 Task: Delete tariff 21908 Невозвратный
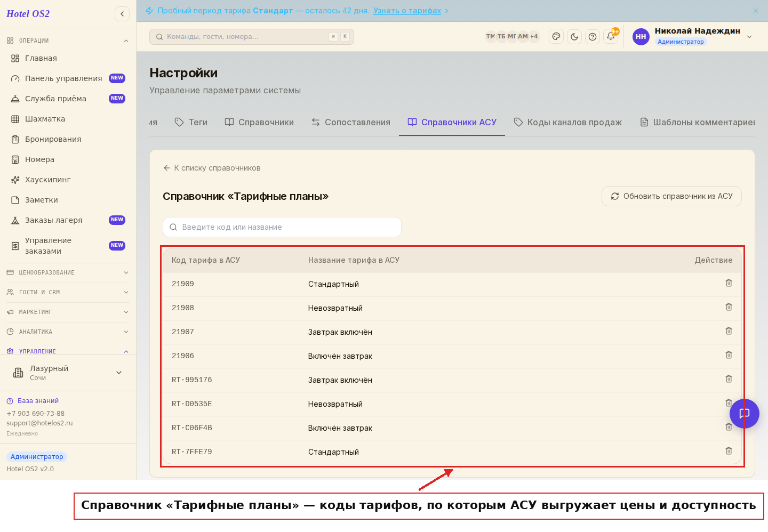729,307
